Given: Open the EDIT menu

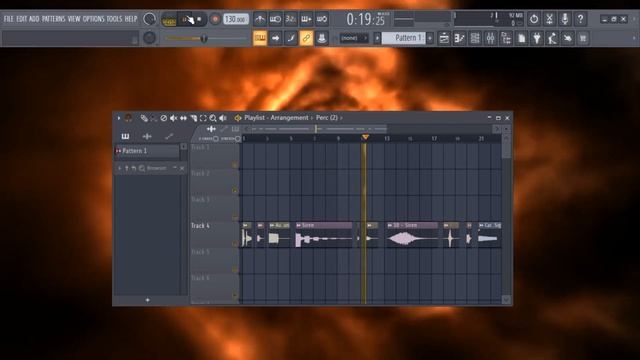Looking at the screenshot, I should click(22, 19).
